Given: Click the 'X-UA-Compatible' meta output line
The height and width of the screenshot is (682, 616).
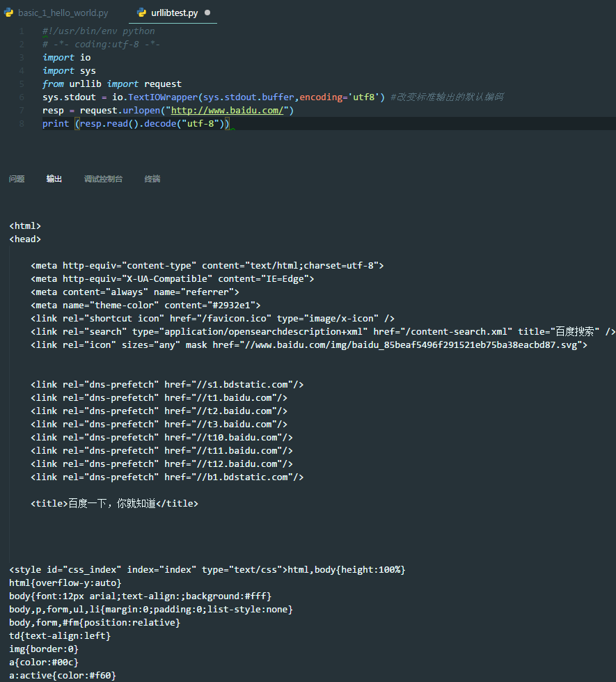Looking at the screenshot, I should click(173, 279).
